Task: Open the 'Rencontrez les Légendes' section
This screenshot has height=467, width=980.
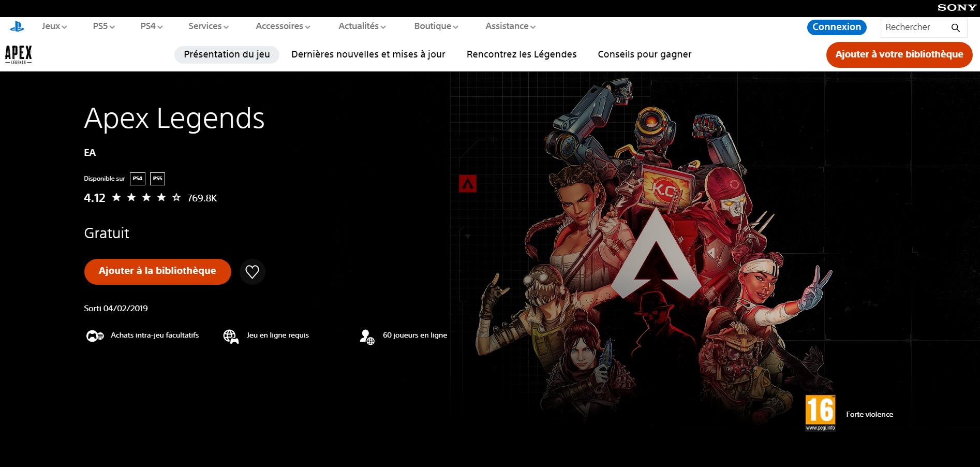Action: click(x=522, y=54)
